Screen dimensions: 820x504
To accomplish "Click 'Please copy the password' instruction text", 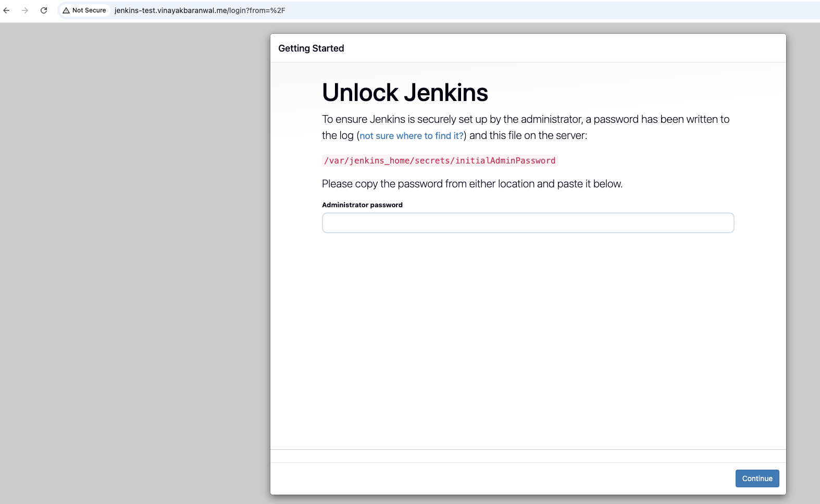I will tap(472, 184).
